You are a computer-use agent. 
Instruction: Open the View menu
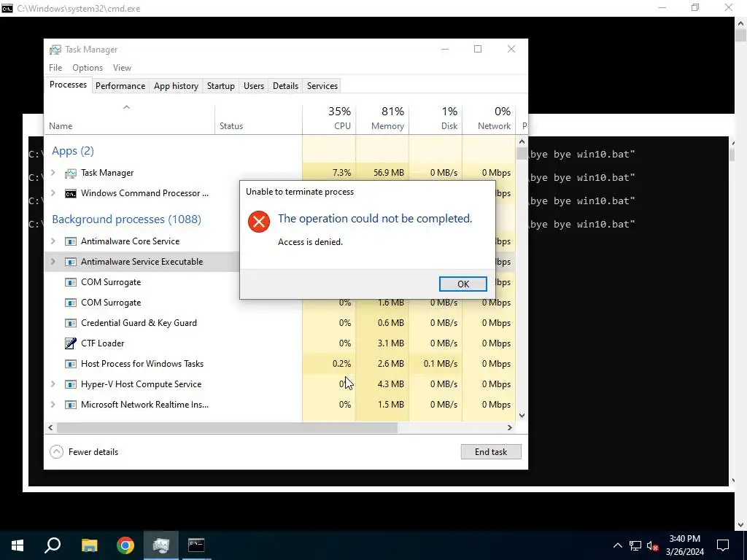(x=122, y=68)
